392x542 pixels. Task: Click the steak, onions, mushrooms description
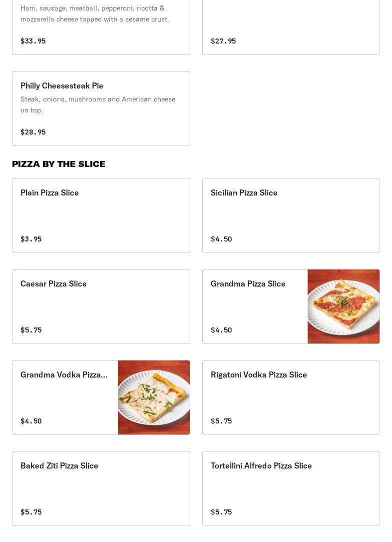[98, 104]
